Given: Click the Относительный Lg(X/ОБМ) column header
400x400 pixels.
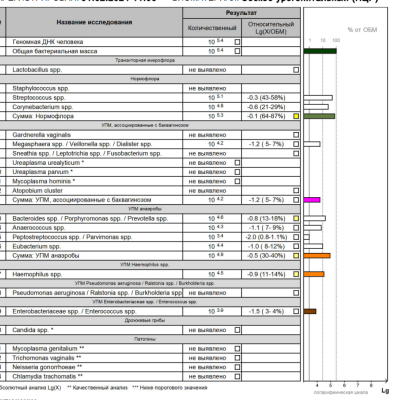Looking at the screenshot, I should (x=271, y=28).
